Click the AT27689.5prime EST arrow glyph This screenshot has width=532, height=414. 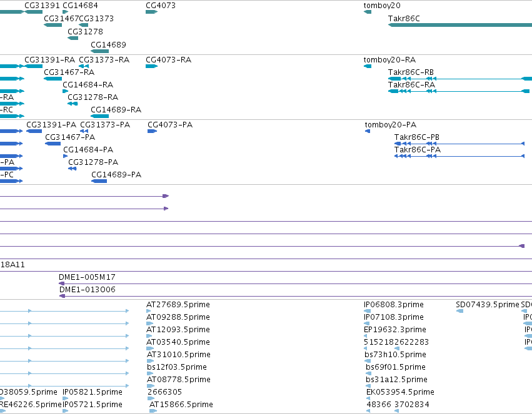click(x=149, y=311)
